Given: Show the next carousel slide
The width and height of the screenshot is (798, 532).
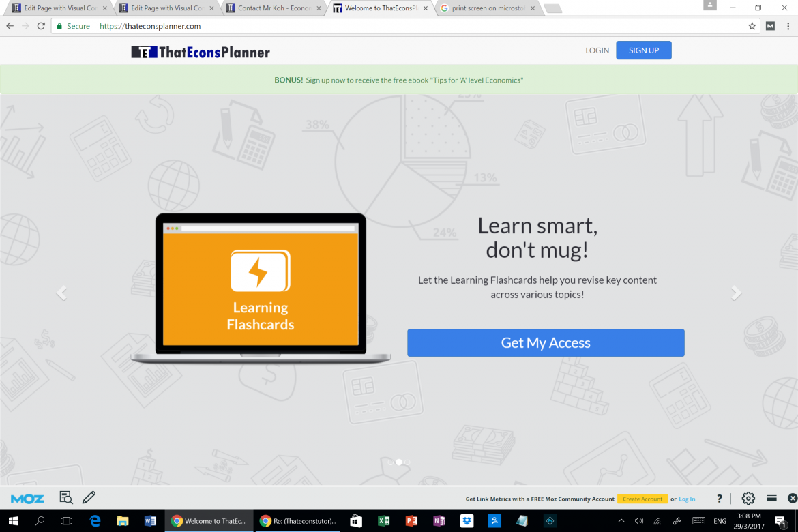Looking at the screenshot, I should pyautogui.click(x=736, y=293).
